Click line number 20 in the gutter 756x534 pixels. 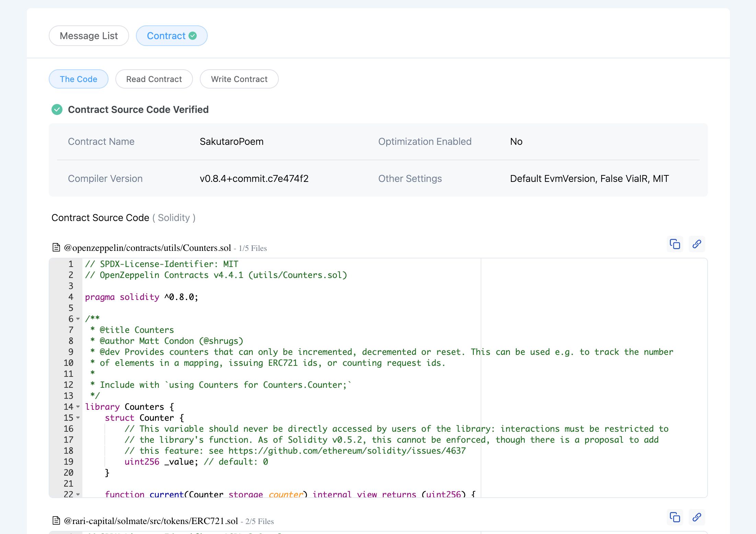pos(68,473)
